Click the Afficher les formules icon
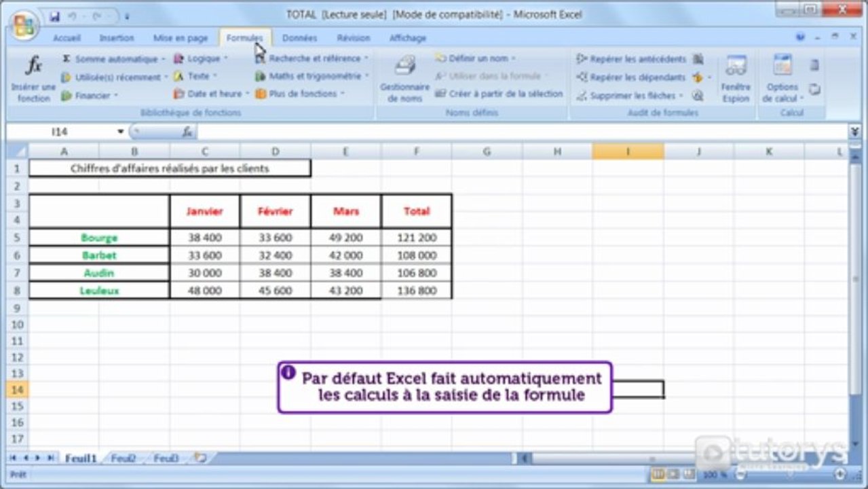 pyautogui.click(x=698, y=59)
